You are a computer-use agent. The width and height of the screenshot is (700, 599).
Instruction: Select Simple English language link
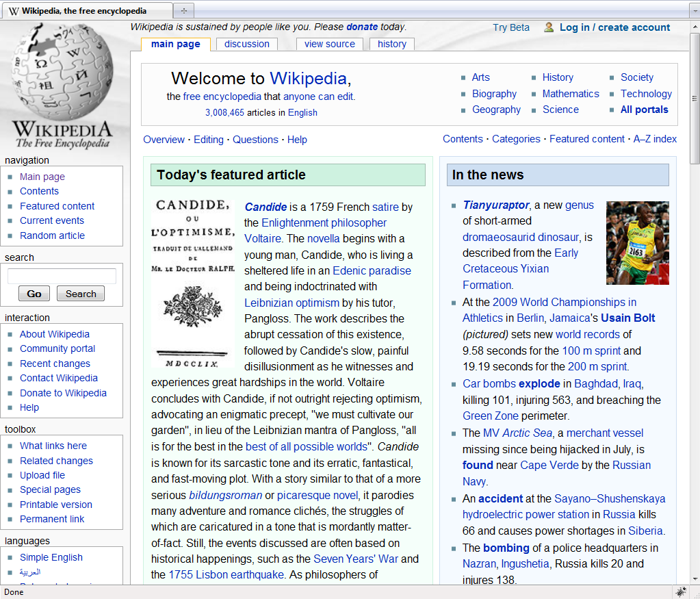coord(51,557)
